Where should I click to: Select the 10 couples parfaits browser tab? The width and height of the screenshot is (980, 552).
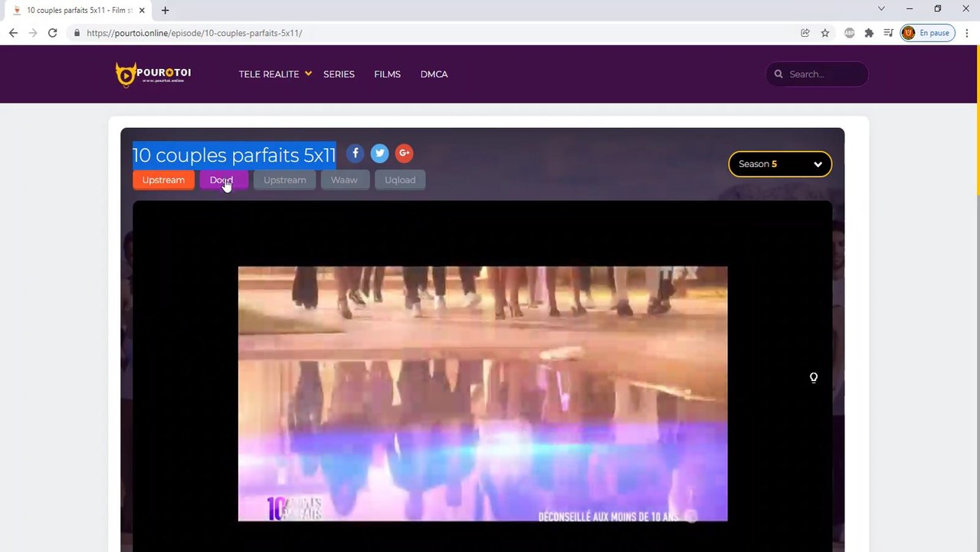[78, 10]
